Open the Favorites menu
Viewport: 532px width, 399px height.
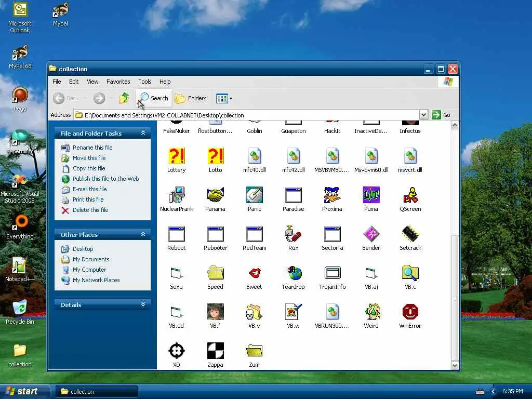(118, 82)
